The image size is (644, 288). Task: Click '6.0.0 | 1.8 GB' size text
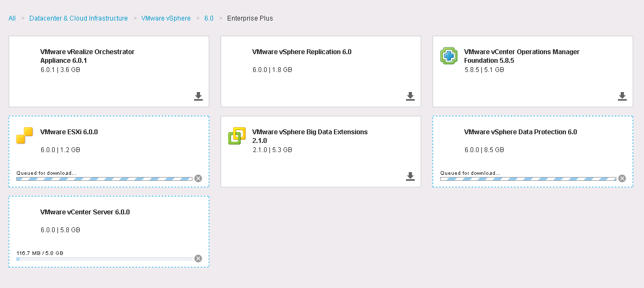[x=272, y=70]
